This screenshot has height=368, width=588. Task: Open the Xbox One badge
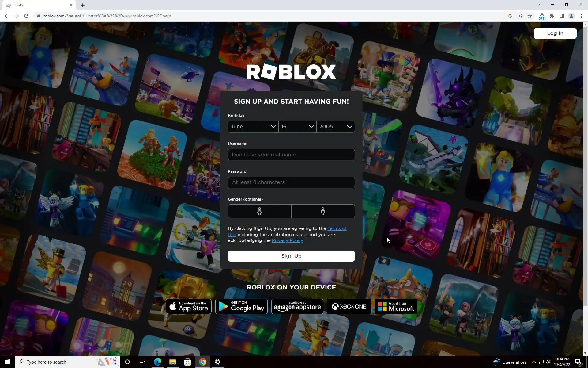point(349,306)
